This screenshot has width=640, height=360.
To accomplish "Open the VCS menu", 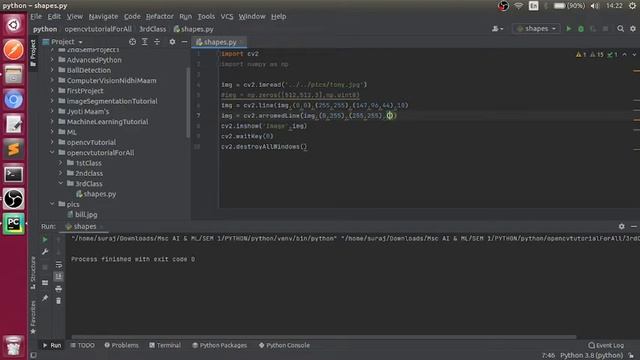I will pyautogui.click(x=227, y=16).
